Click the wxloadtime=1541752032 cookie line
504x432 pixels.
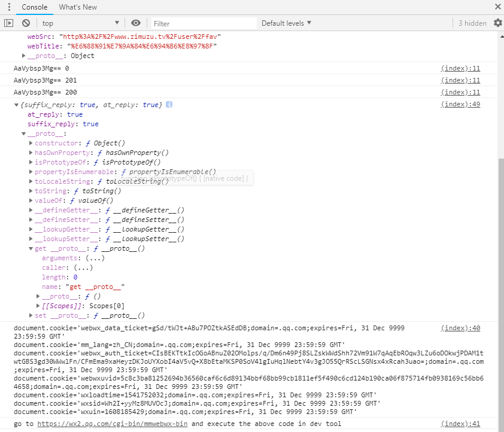point(195,395)
